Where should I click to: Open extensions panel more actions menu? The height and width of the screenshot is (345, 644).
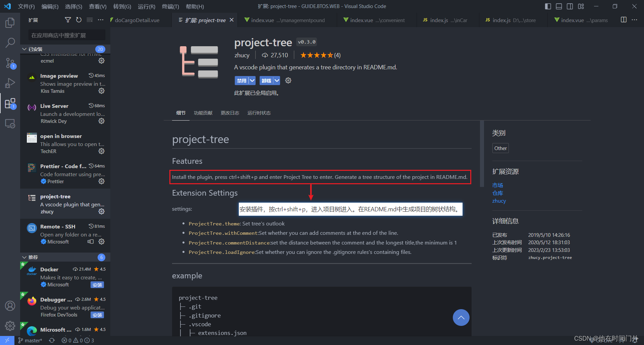click(101, 20)
